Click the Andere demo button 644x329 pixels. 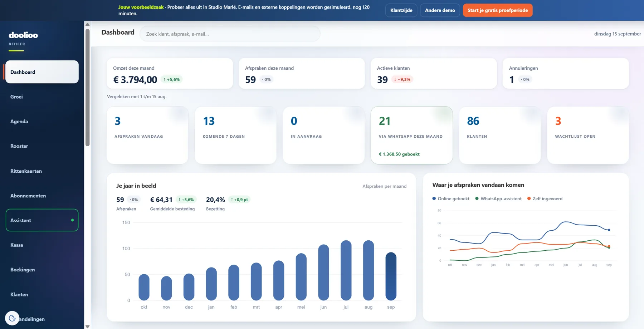click(440, 10)
